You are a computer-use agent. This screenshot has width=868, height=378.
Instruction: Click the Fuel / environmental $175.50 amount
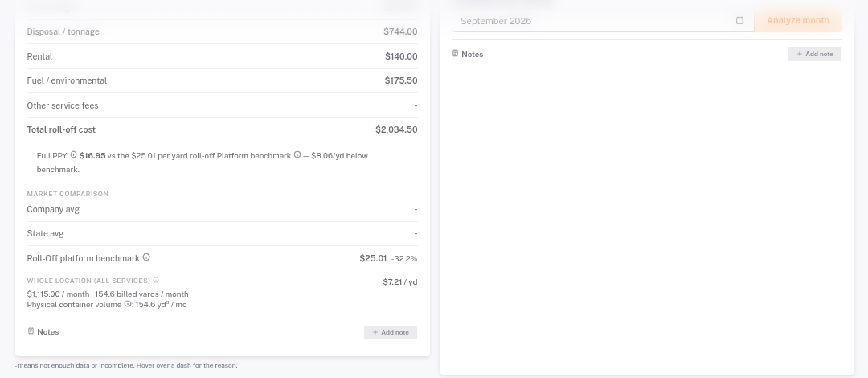pos(401,81)
